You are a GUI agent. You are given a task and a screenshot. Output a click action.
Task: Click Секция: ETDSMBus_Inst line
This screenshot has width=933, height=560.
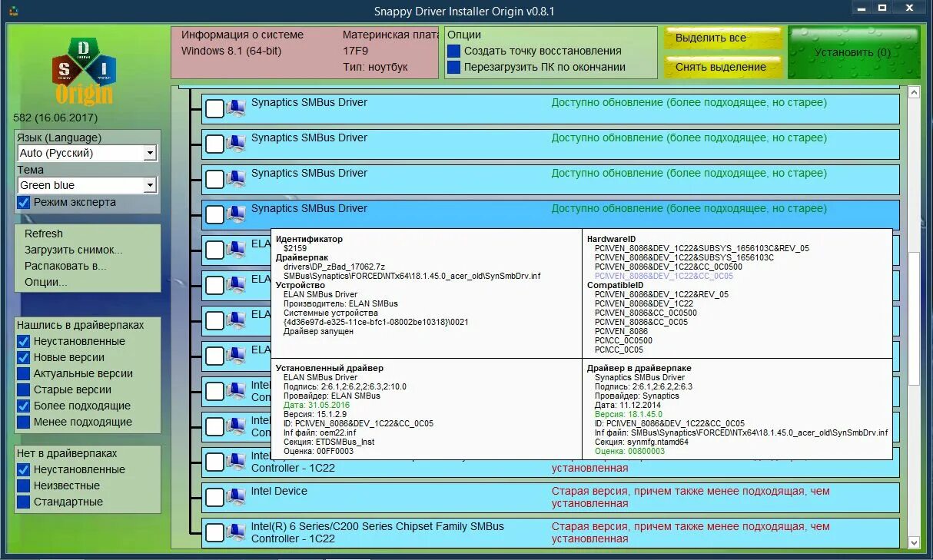[x=329, y=442]
